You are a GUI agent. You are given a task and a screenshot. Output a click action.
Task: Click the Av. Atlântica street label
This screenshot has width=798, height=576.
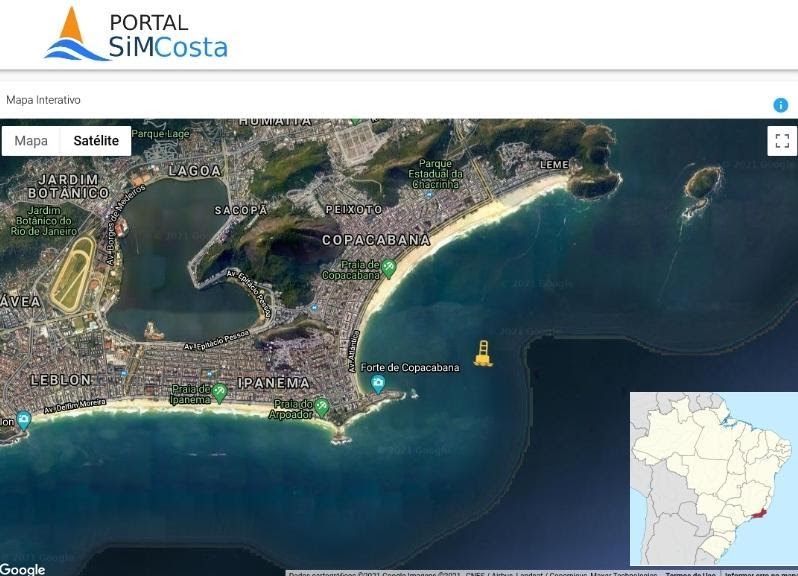click(353, 351)
